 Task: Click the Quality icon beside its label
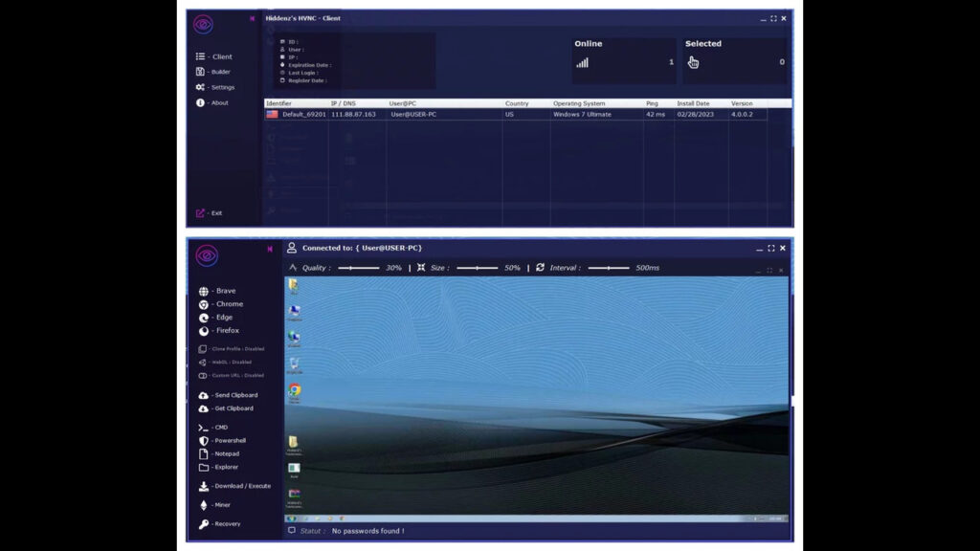tap(293, 268)
